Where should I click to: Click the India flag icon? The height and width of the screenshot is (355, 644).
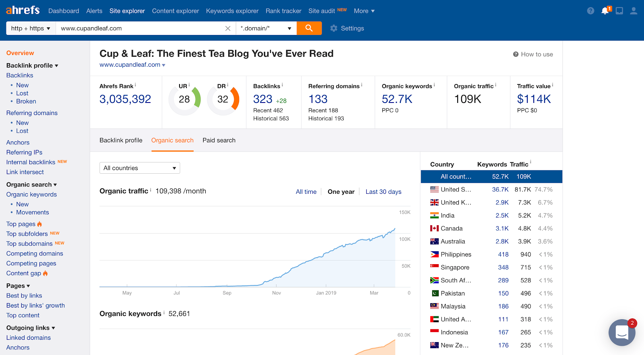[434, 215]
